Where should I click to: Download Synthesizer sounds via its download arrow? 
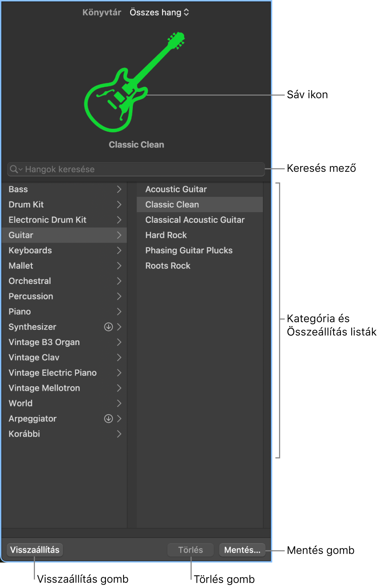click(x=109, y=327)
